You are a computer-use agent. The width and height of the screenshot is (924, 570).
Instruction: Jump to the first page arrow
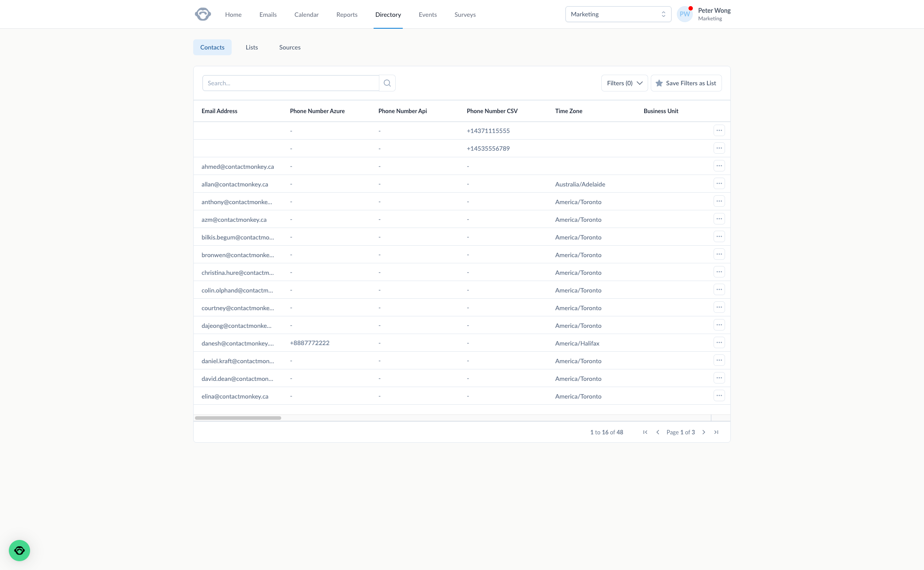(645, 432)
